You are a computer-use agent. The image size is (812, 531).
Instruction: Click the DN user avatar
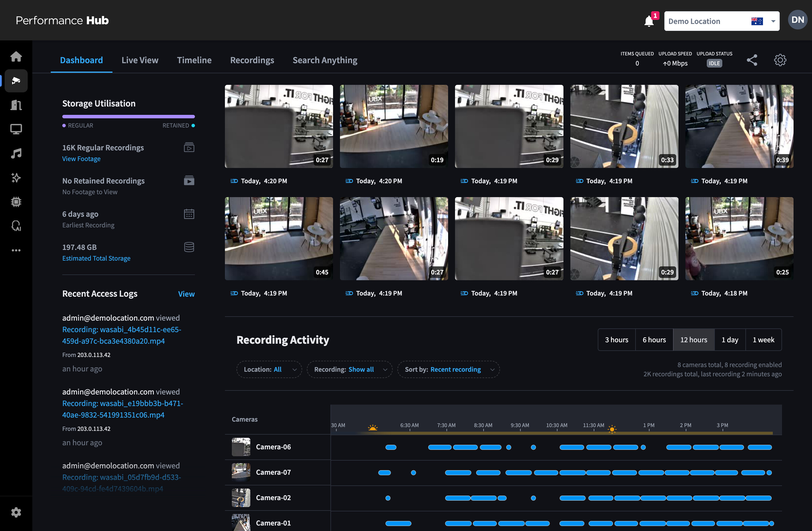click(x=798, y=20)
